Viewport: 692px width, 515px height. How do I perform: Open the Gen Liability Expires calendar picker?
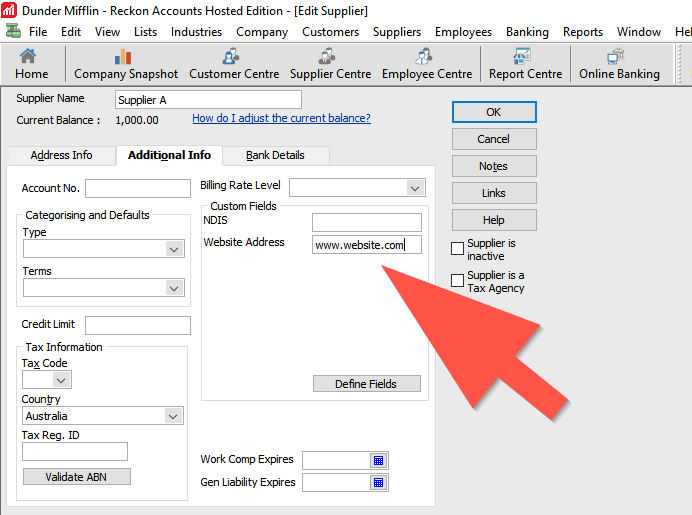coord(378,482)
